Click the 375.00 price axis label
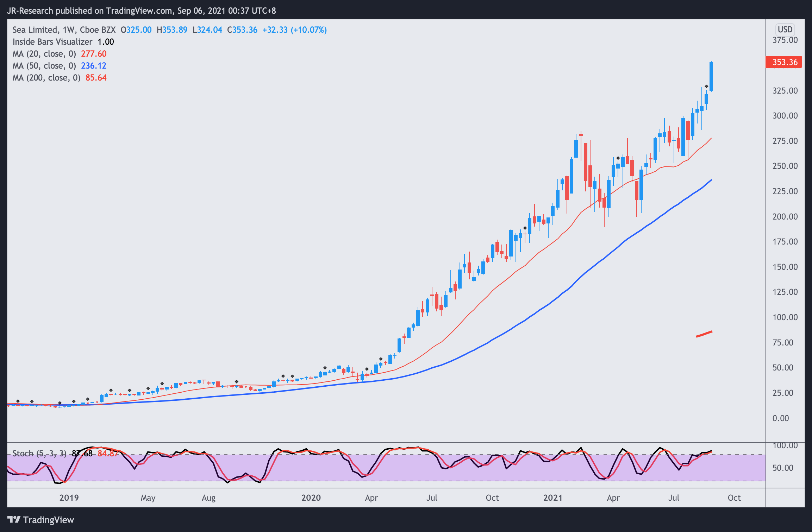 coord(785,40)
